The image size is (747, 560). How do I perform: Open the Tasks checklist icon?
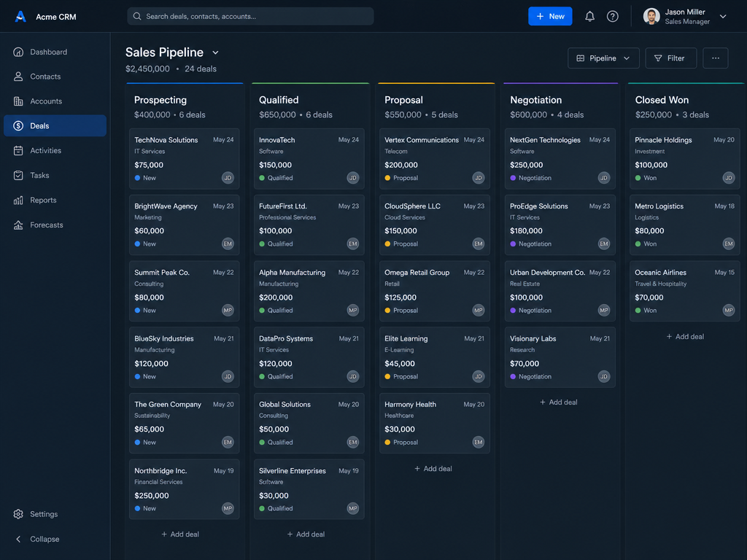click(18, 175)
